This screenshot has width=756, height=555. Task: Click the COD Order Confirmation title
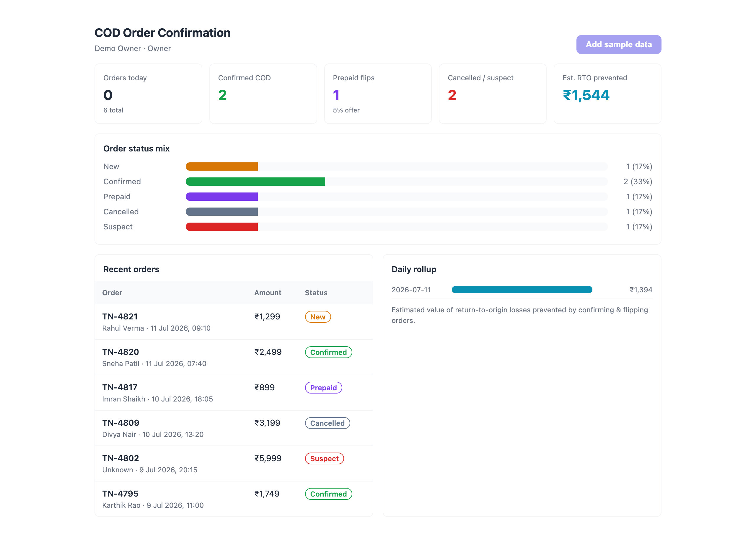pyautogui.click(x=163, y=33)
